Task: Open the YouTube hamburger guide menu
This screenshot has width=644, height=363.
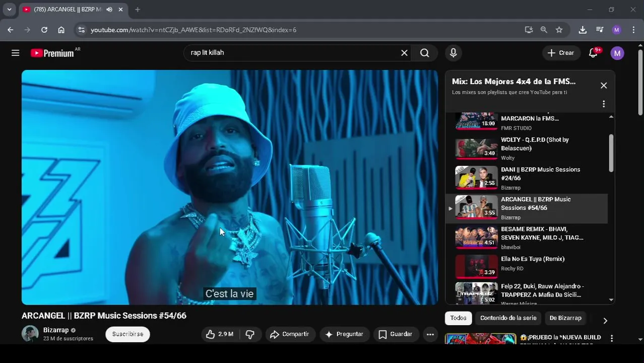Action: (x=16, y=53)
